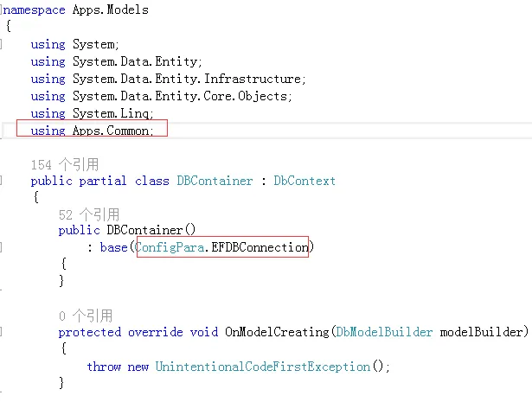Open the 52 个引用 code lens link
This screenshot has height=402, width=532.
89,214
